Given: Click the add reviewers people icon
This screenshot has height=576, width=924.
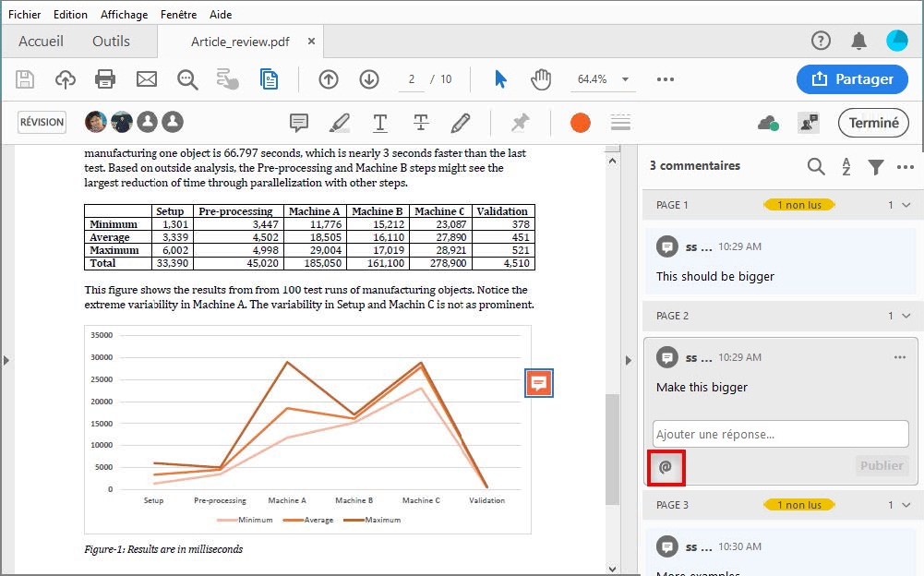Looking at the screenshot, I should click(x=809, y=123).
